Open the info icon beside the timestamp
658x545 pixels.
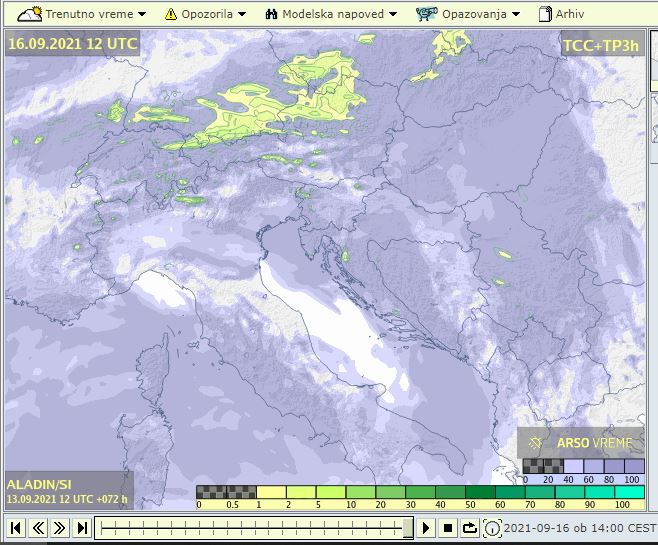point(493,528)
